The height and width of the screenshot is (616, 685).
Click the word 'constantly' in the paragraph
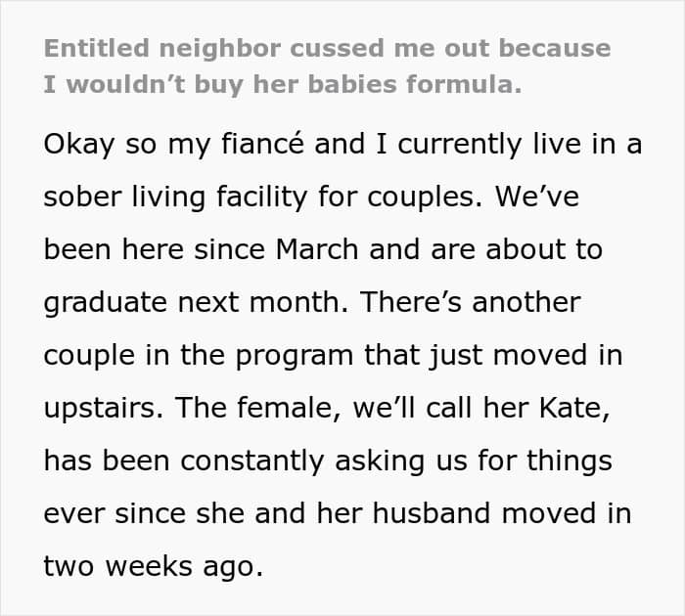(x=252, y=461)
